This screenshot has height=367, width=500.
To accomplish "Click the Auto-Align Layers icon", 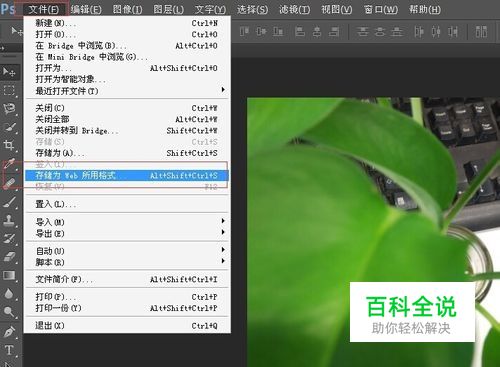I will (481, 32).
